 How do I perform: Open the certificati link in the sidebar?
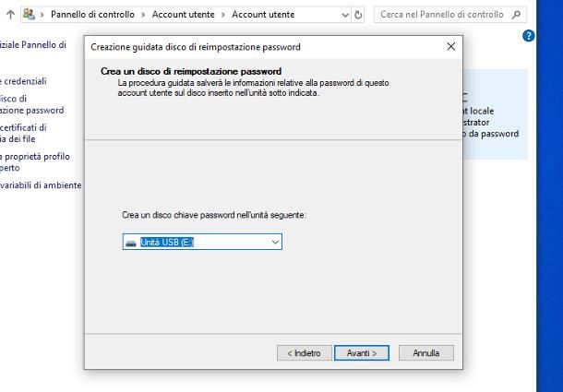[x=23, y=128]
